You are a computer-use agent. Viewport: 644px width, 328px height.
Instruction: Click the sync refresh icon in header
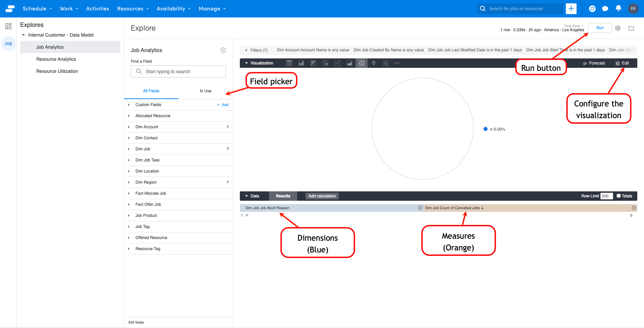point(592,9)
